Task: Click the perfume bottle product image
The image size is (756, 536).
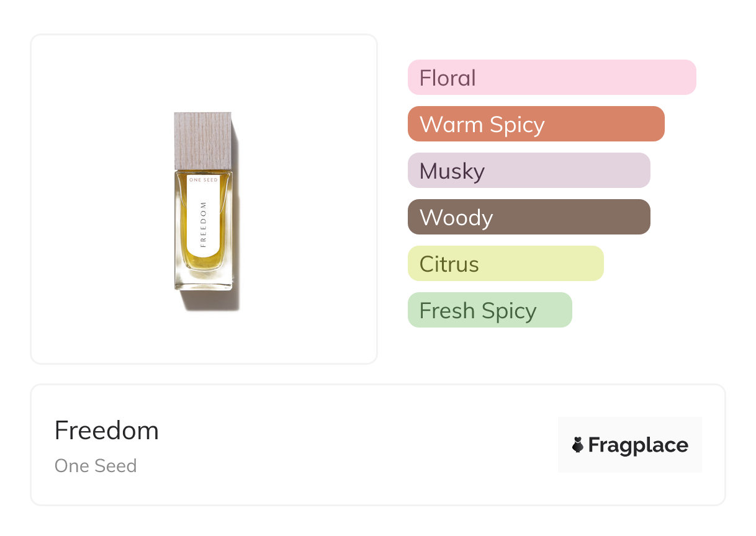Action: click(x=204, y=205)
